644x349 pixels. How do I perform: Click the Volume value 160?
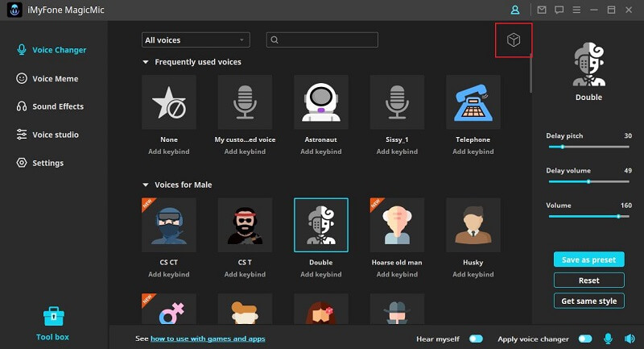[x=626, y=205]
